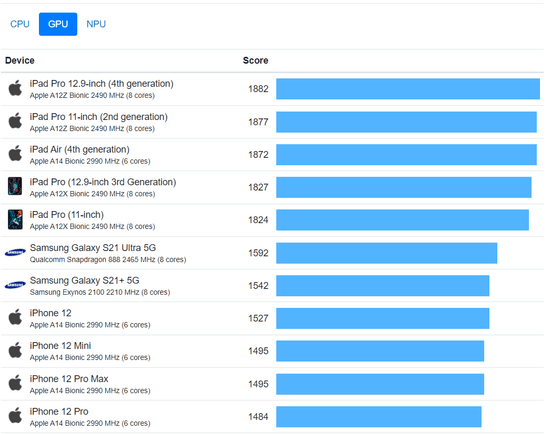This screenshot has height=434, width=560.
Task: Click the Score column header
Action: tap(255, 60)
